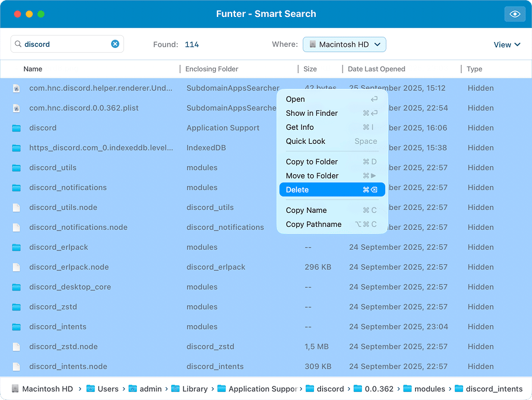The image size is (532, 400).
Task: Select Quick Look from the context menu
Action: click(306, 141)
